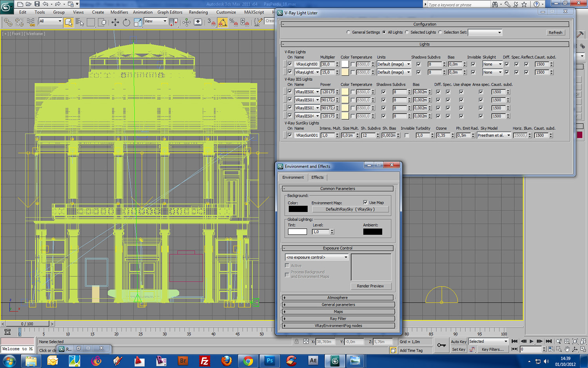The width and height of the screenshot is (588, 368).
Task: Open Select by Name list icon
Action: pos(80,22)
